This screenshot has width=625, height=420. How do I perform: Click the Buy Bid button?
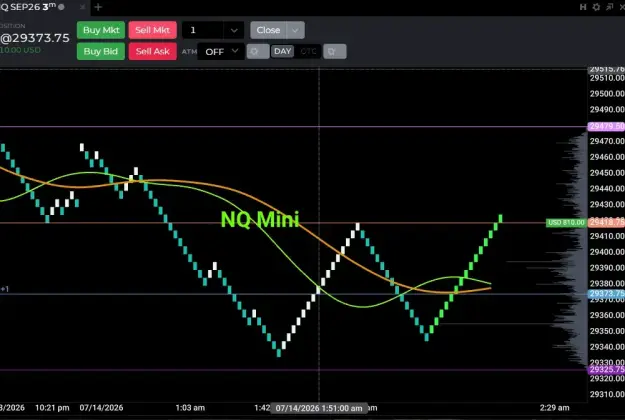click(x=101, y=51)
